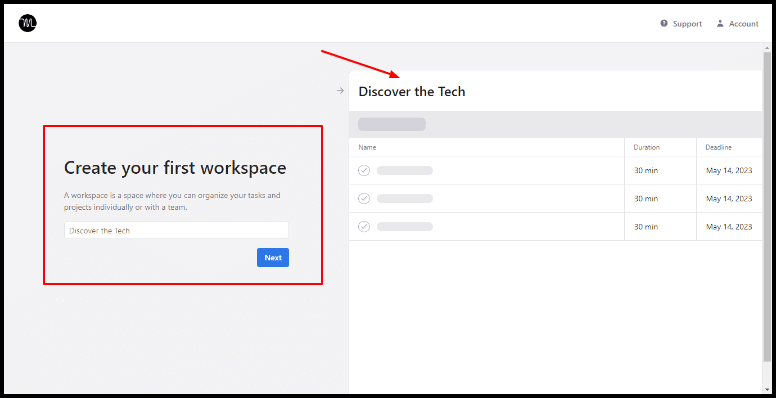The height and width of the screenshot is (398, 776).
Task: Click the third row's 30 min duration
Action: pyautogui.click(x=646, y=227)
